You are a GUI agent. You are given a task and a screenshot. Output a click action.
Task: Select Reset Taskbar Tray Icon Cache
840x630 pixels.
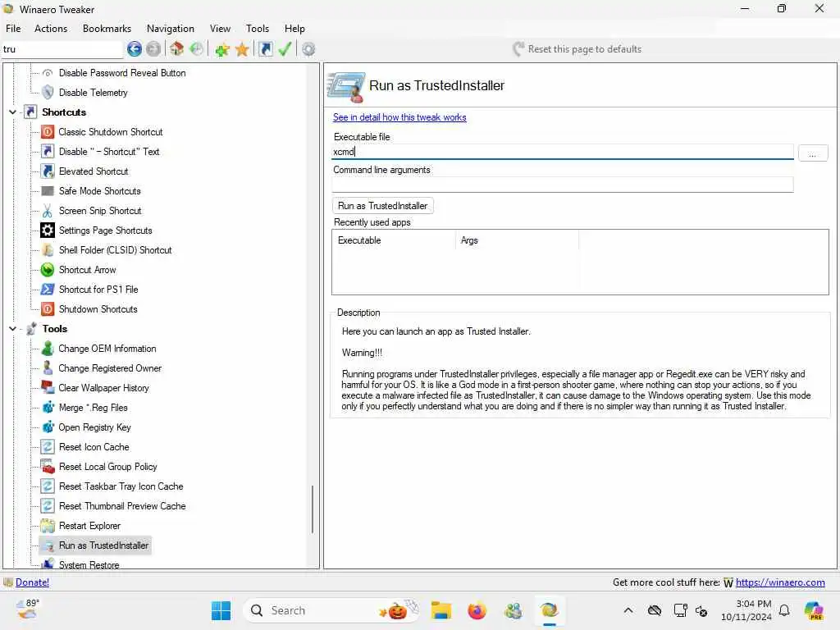point(121,486)
